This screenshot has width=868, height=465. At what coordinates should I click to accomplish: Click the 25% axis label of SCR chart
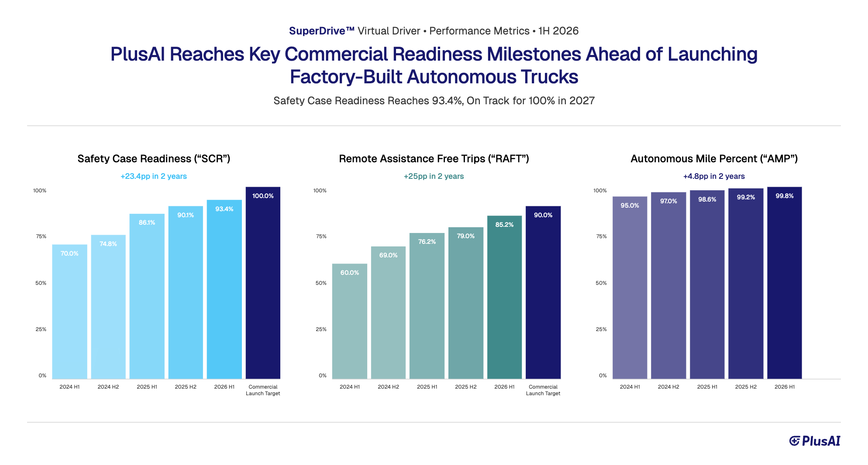click(x=41, y=329)
